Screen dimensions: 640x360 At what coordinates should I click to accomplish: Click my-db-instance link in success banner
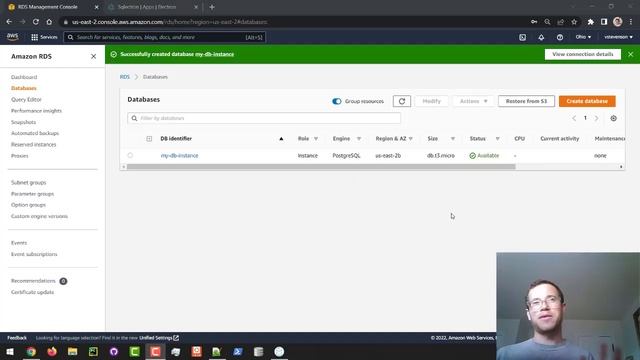coord(214,54)
